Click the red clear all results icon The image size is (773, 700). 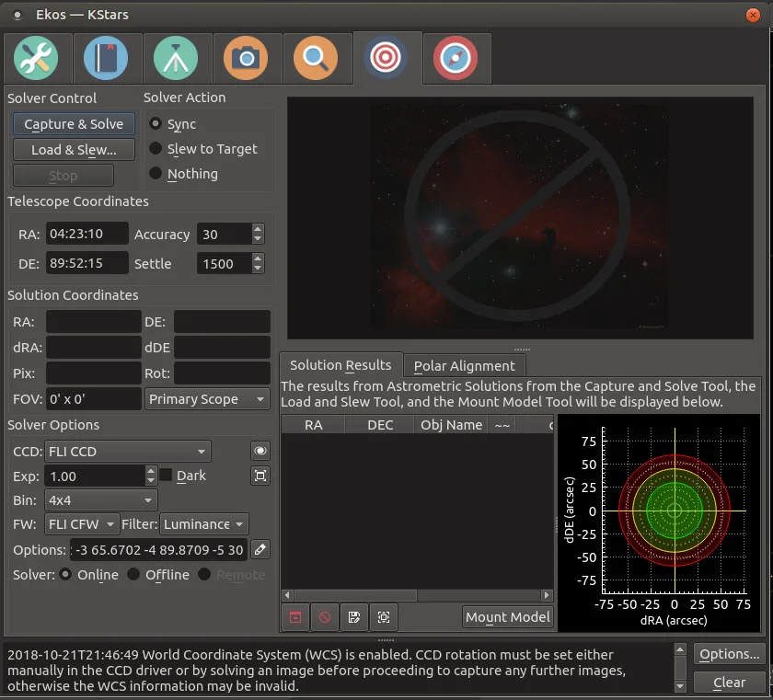coord(295,617)
